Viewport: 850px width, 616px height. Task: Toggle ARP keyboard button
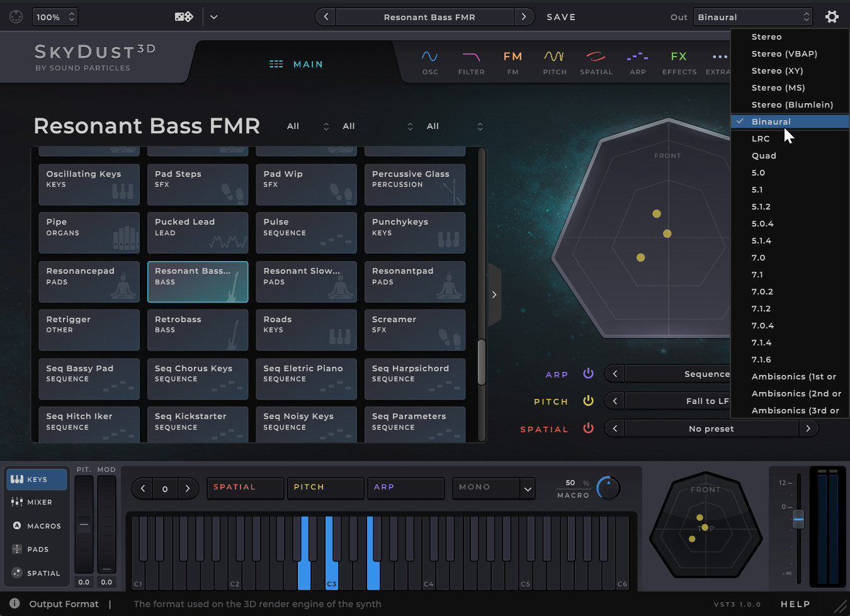(x=406, y=488)
